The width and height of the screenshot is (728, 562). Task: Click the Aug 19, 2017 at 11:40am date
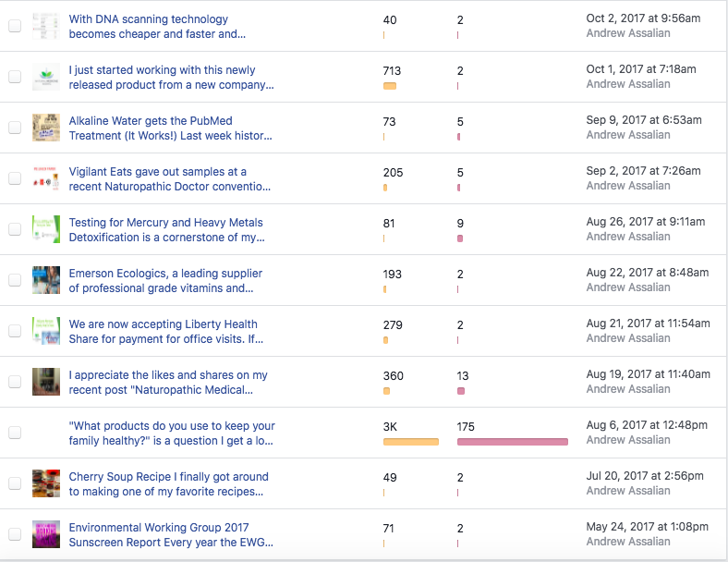(x=649, y=374)
